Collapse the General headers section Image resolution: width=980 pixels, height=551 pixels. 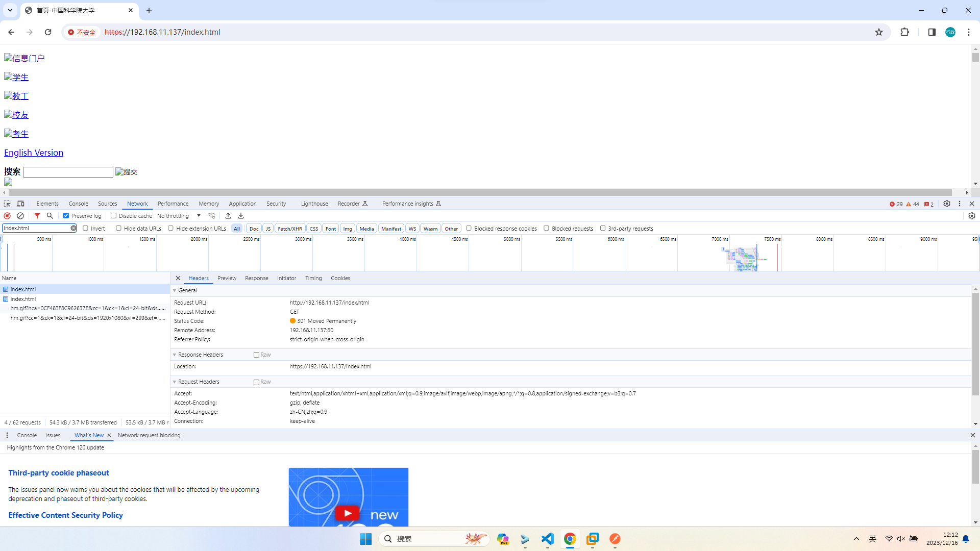tap(175, 290)
